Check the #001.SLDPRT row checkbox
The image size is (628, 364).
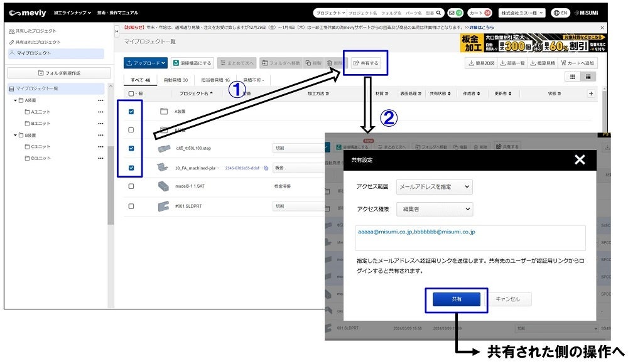pos(131,206)
